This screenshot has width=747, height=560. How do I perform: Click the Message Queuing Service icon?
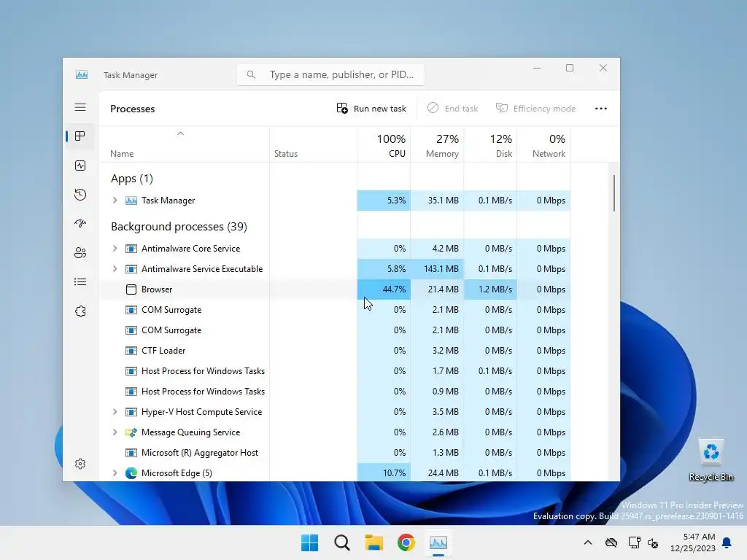131,432
